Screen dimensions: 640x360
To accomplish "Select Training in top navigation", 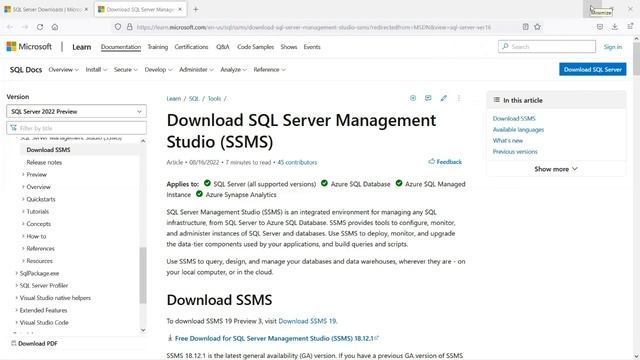I will [x=158, y=47].
